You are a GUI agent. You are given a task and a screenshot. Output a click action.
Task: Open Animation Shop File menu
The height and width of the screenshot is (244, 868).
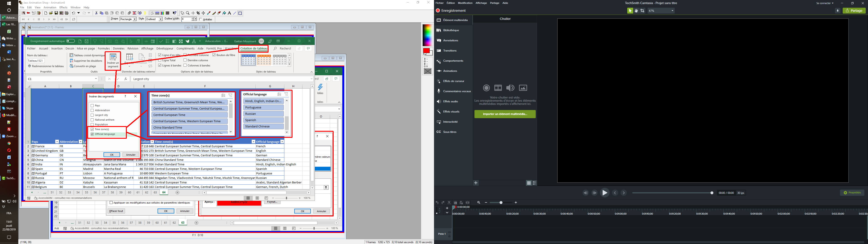click(22, 7)
